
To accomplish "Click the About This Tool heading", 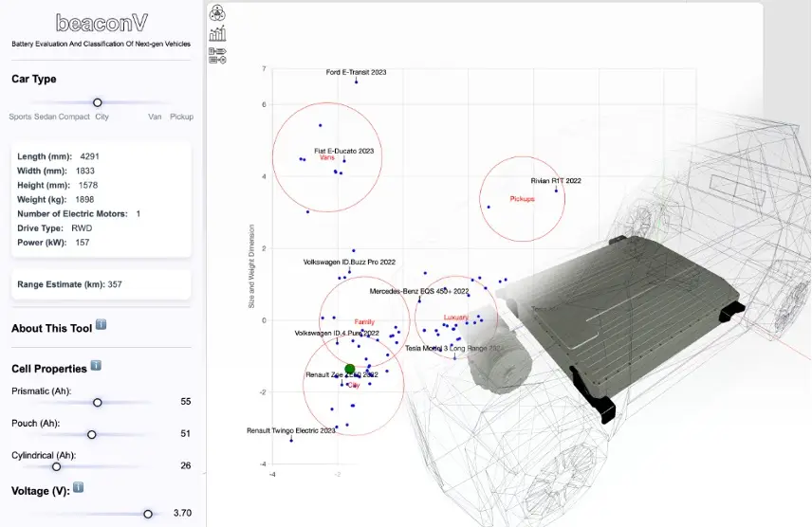I will point(52,328).
